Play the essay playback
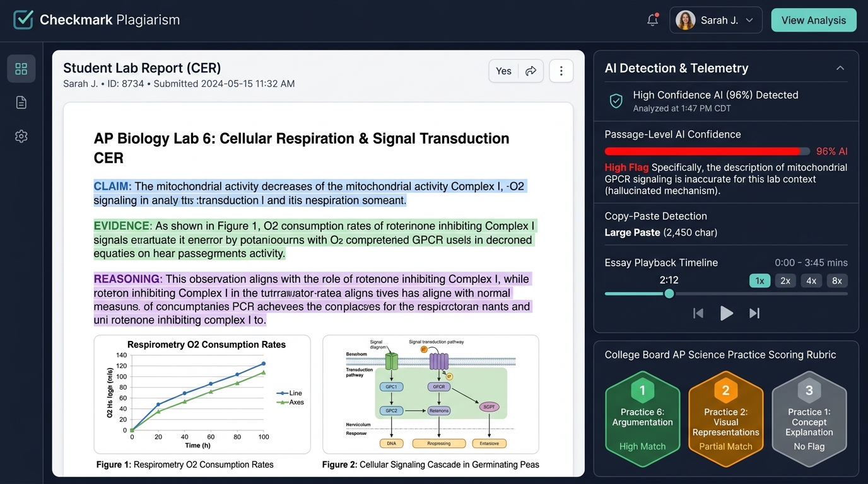The width and height of the screenshot is (868, 484). [x=727, y=313]
